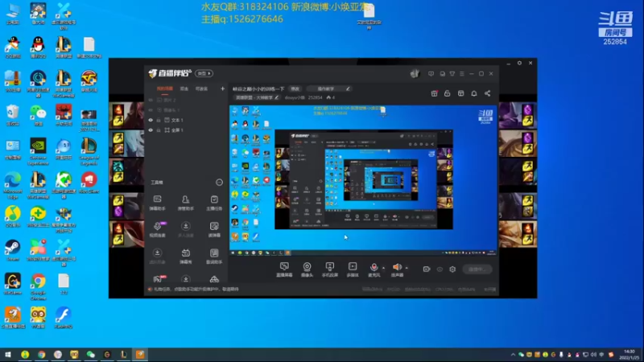Open WeChat from the taskbar
644x362 pixels.
pyautogui.click(x=91, y=355)
